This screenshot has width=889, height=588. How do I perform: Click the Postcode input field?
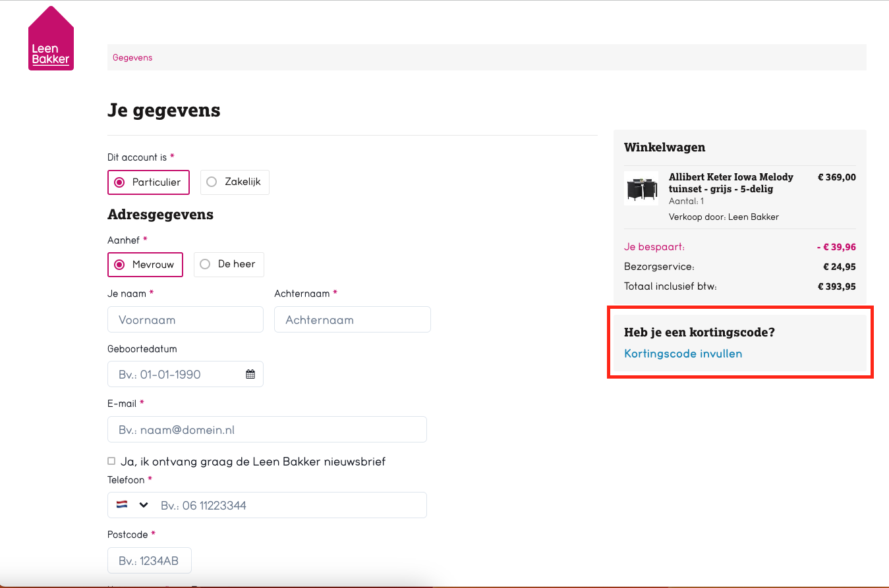(150, 560)
